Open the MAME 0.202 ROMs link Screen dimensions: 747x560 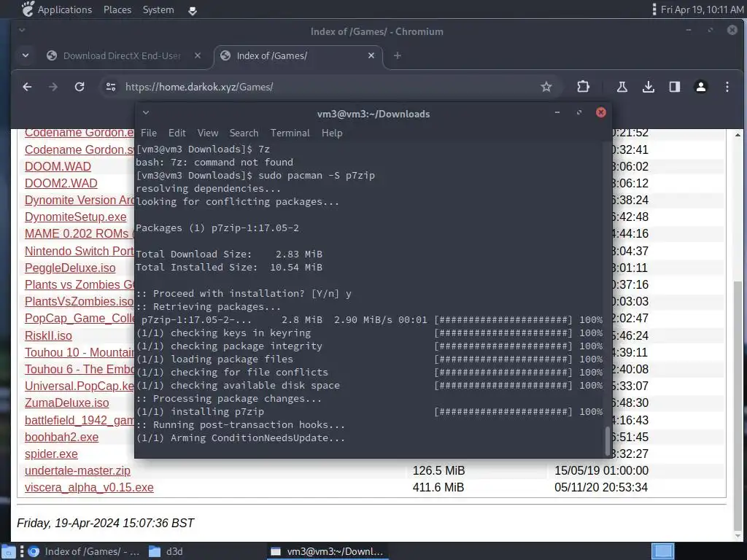79,234
